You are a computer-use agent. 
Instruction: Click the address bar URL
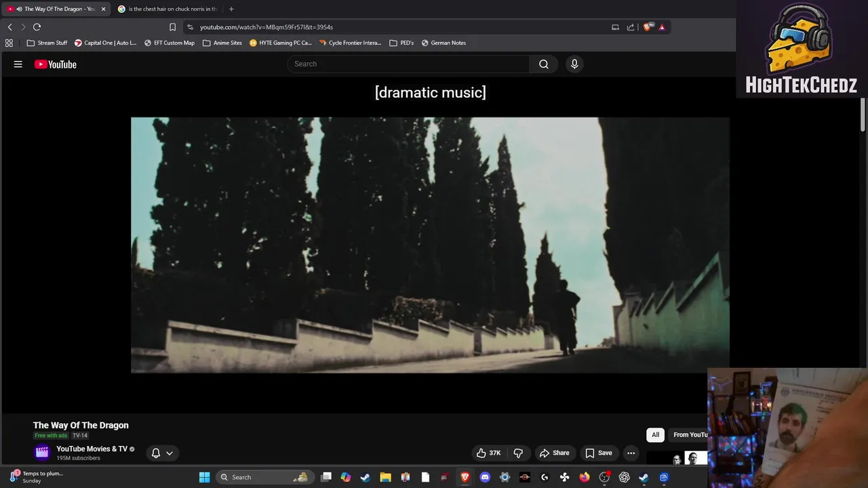[x=266, y=27]
